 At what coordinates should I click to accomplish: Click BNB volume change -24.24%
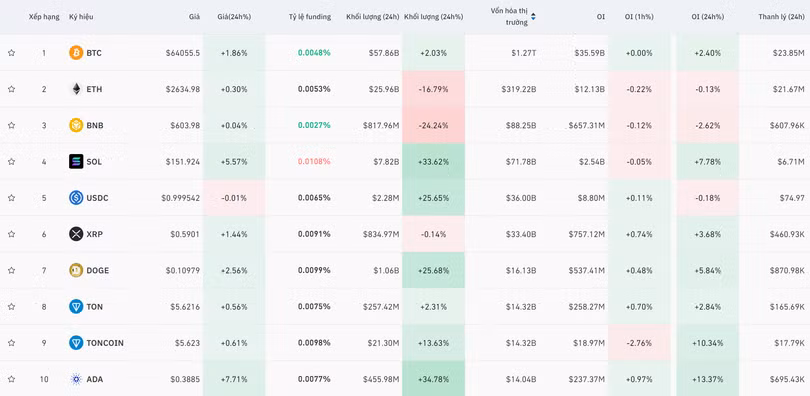pyautogui.click(x=433, y=125)
